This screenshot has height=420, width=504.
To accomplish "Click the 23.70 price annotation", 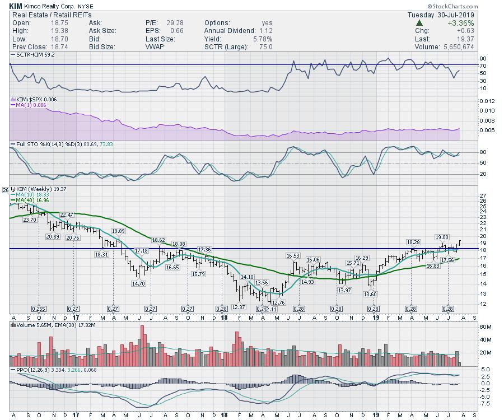I will coord(30,221).
